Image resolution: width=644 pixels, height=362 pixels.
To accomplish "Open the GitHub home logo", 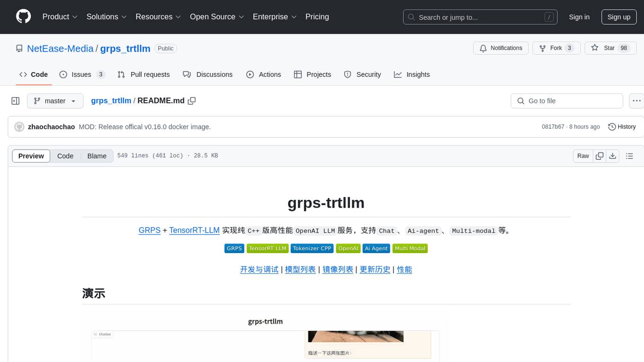I will (23, 17).
